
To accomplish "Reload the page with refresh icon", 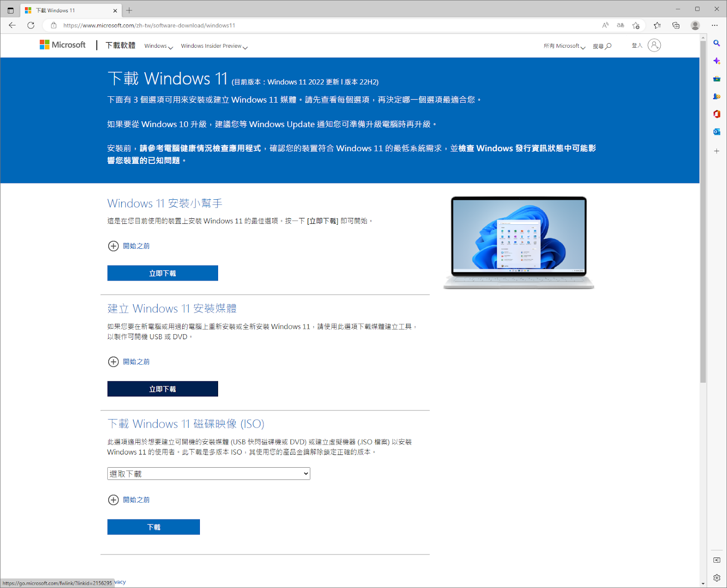I will tap(31, 25).
